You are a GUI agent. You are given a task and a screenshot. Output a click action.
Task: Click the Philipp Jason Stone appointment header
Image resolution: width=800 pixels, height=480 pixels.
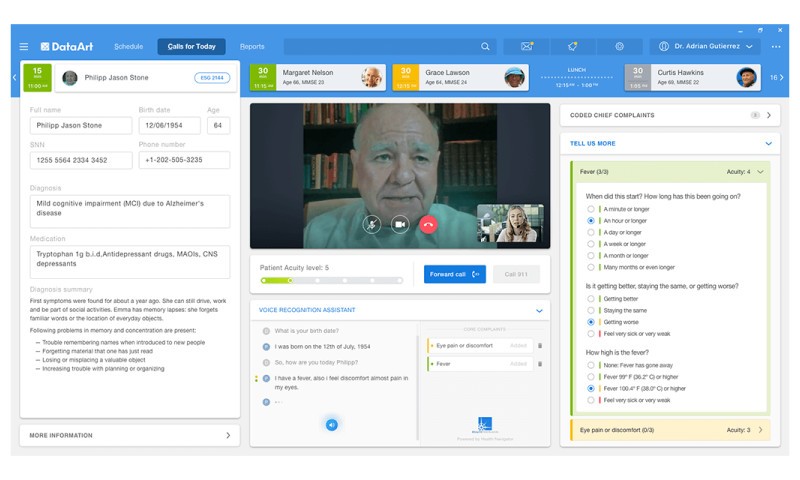coord(145,78)
